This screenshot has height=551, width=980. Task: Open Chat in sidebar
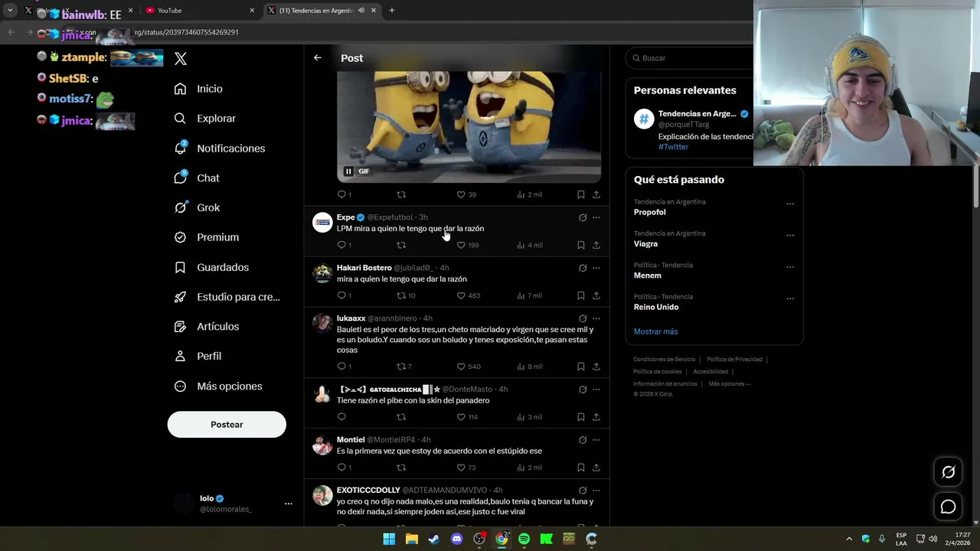coord(196,178)
